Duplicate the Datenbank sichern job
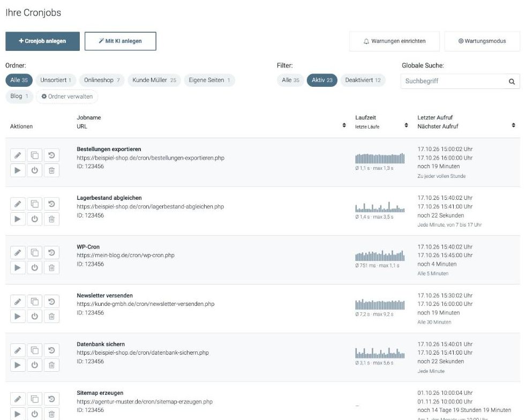Image resolution: width=526 pixels, height=420 pixels. click(x=35, y=350)
